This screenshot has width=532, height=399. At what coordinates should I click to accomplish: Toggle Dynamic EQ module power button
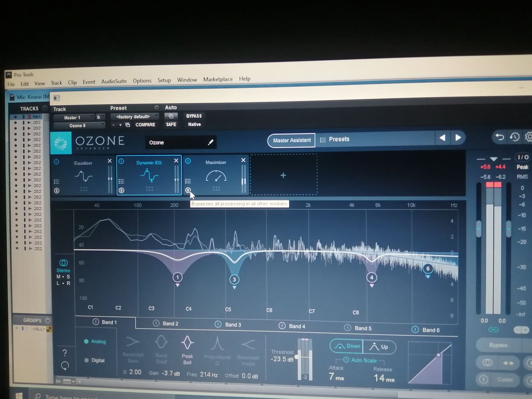tap(121, 161)
